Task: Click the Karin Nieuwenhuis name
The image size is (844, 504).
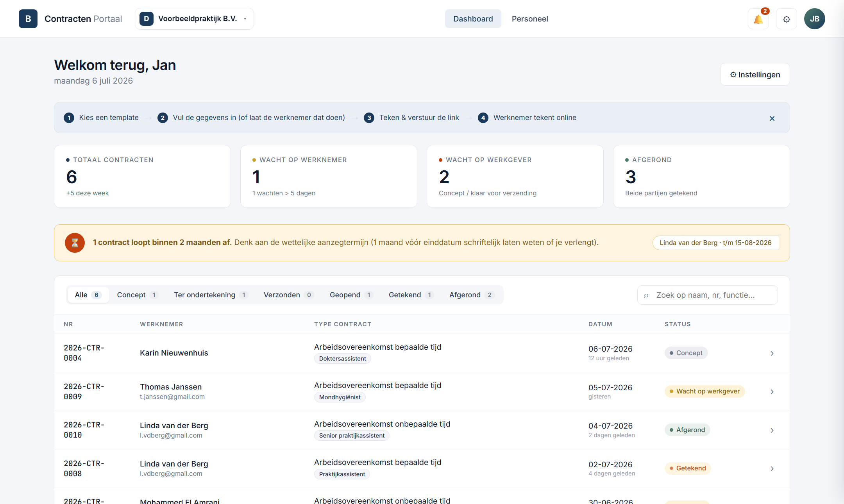Action: pos(174,353)
